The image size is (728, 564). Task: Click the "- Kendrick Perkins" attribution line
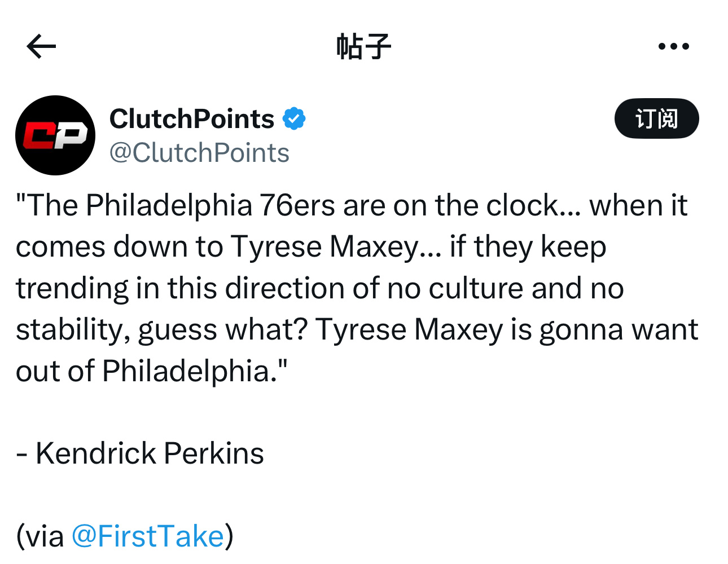click(x=140, y=453)
